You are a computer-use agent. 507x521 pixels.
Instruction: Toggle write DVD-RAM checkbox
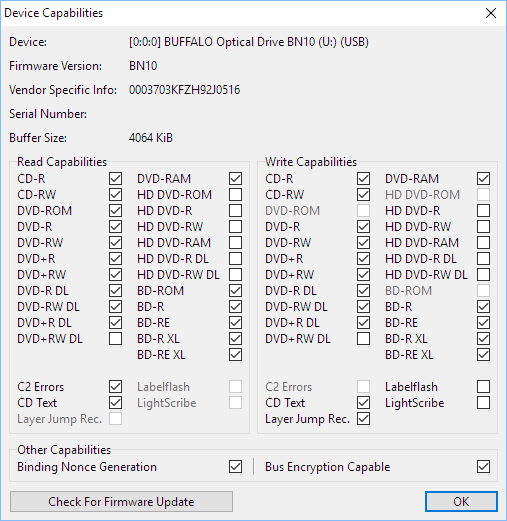pyautogui.click(x=483, y=179)
